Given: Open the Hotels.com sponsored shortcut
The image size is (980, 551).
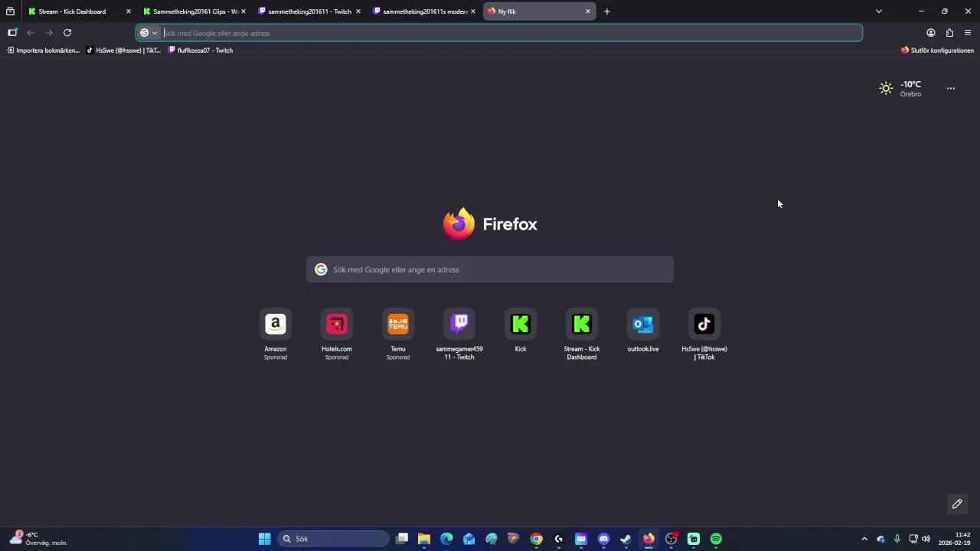Looking at the screenshot, I should click(337, 334).
